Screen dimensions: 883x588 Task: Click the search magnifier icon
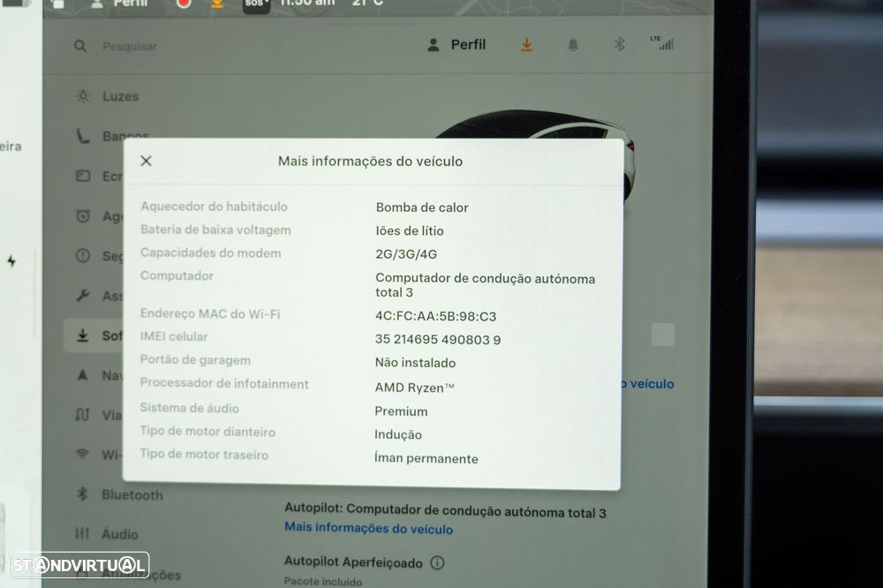pos(80,46)
